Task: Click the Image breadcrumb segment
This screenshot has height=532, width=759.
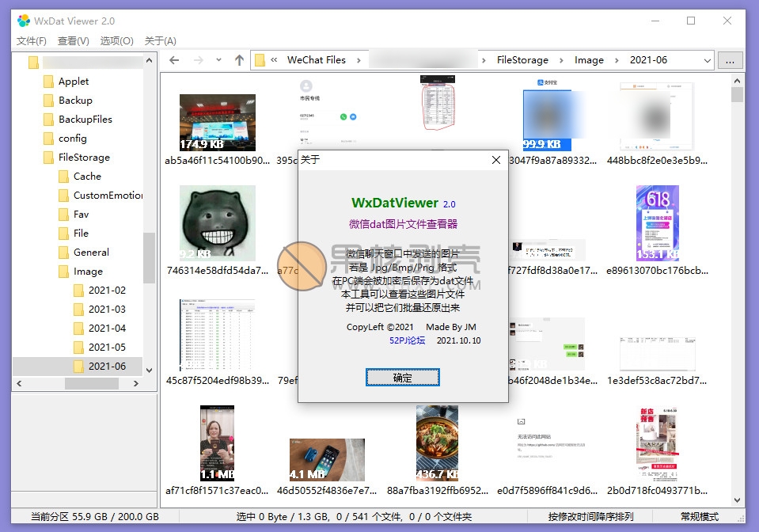Action: 589,60
